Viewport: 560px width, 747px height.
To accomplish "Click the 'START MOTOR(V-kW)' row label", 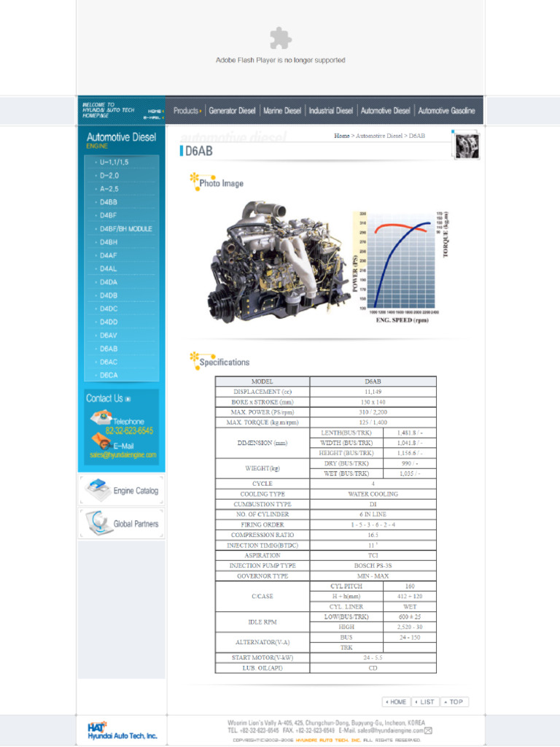I will coord(262,657).
